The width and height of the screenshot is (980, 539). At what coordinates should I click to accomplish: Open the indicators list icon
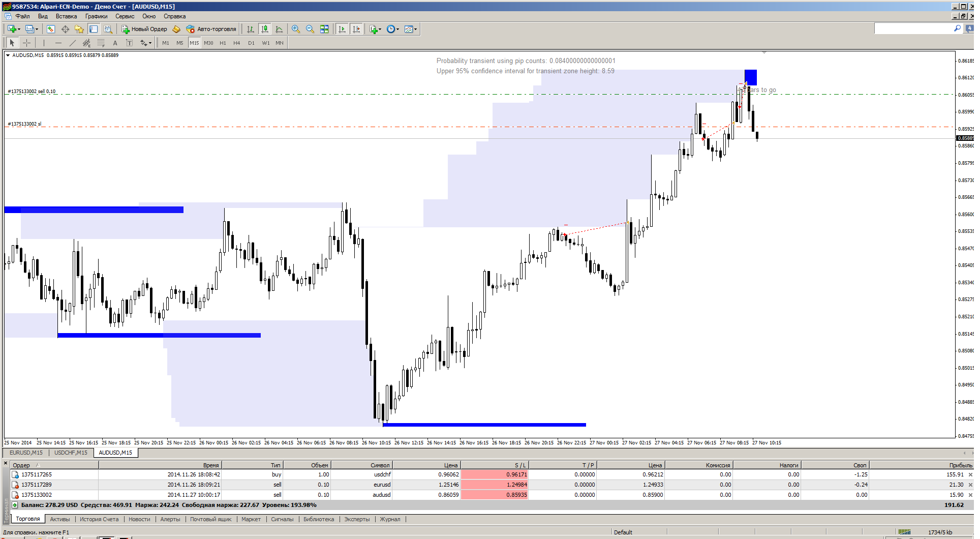(374, 29)
